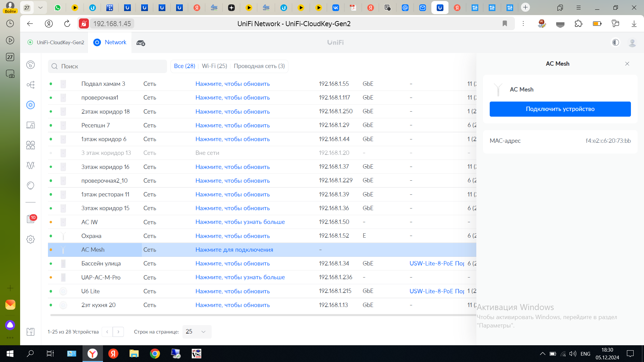Open the WhatsApp browser tab
The height and width of the screenshot is (362, 644).
pos(58,7)
